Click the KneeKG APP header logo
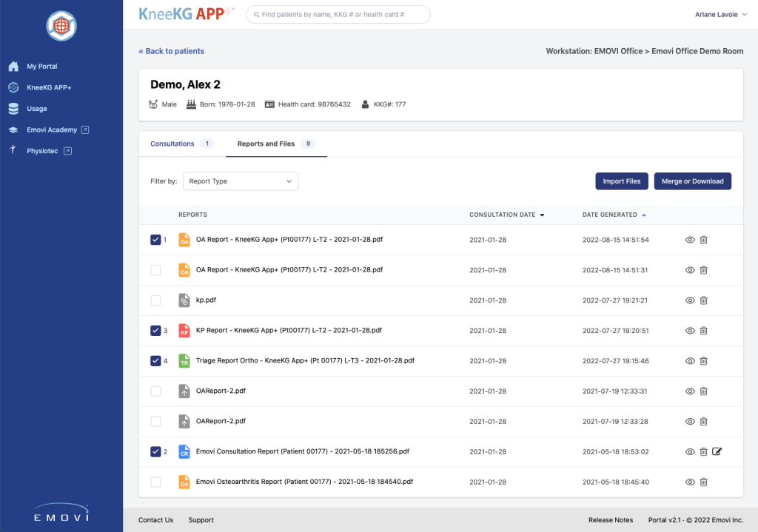Viewport: 758px width, 532px height. (186, 14)
